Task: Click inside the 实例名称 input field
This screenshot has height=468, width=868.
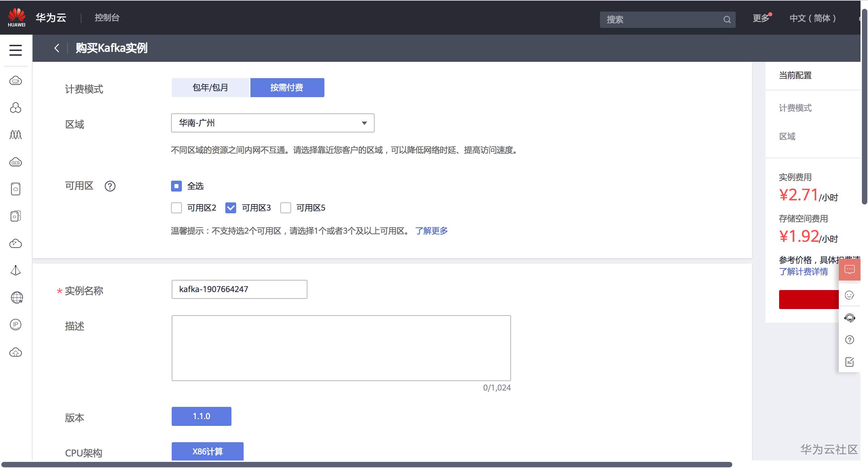Action: coord(239,289)
